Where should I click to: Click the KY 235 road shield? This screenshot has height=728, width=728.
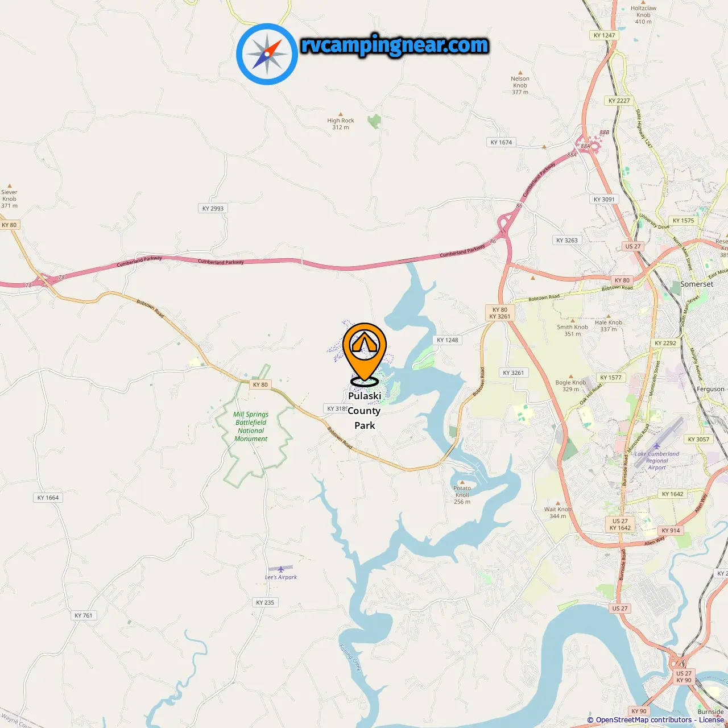pos(265,602)
